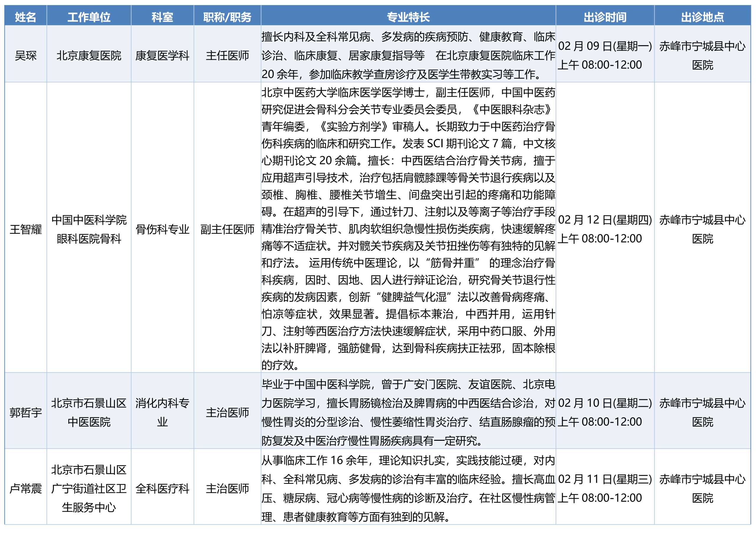Select the name cell 王智耀

(x=25, y=229)
